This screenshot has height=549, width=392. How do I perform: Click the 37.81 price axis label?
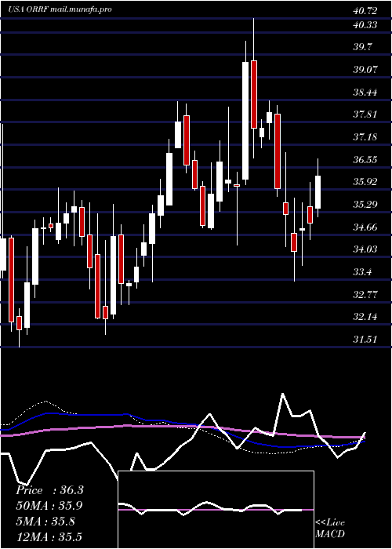tap(365, 115)
